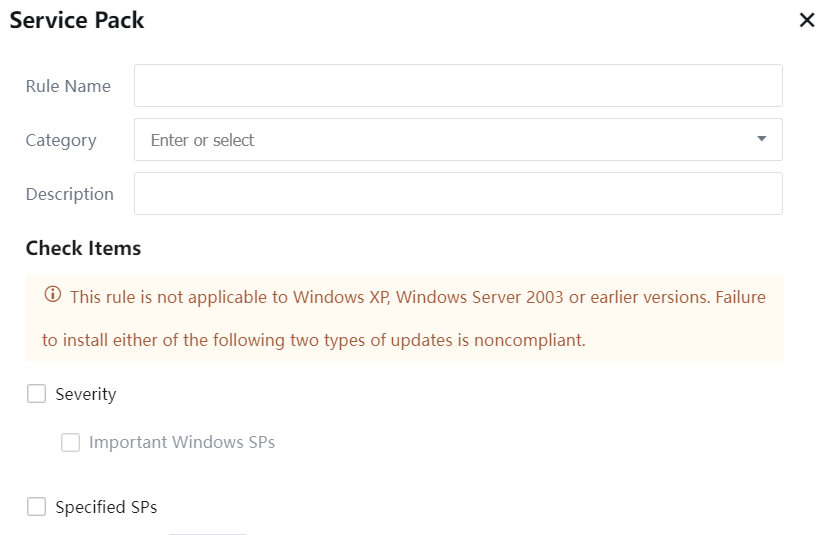Click the 'Enter or select' placeholder text

203,140
